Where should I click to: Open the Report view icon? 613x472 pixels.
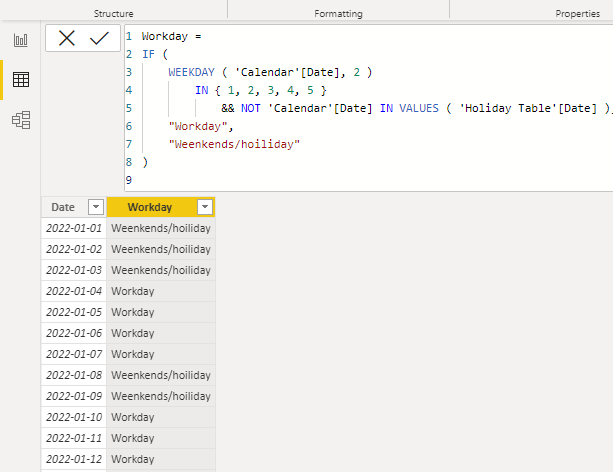tap(21, 40)
